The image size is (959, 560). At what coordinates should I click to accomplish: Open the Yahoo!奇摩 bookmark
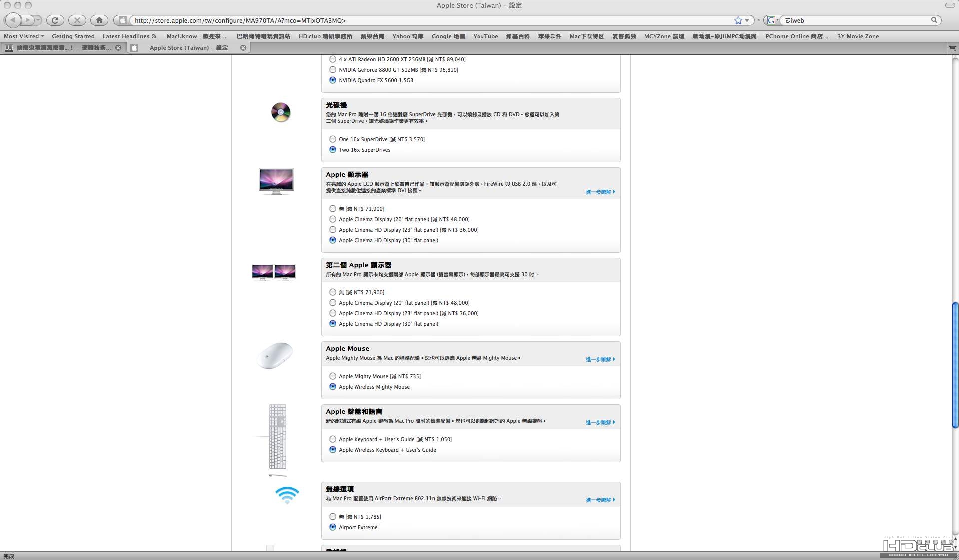coord(408,36)
